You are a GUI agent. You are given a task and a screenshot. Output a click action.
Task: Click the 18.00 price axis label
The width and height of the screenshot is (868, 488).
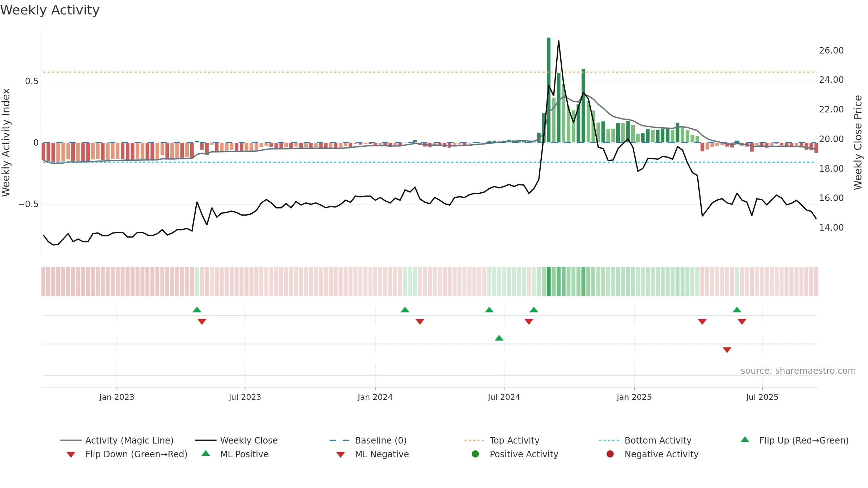831,168
